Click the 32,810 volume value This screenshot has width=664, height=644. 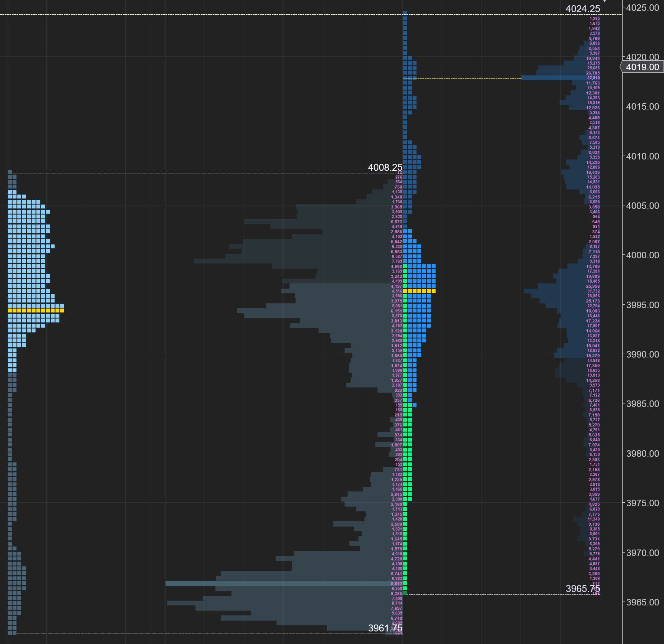(593, 78)
